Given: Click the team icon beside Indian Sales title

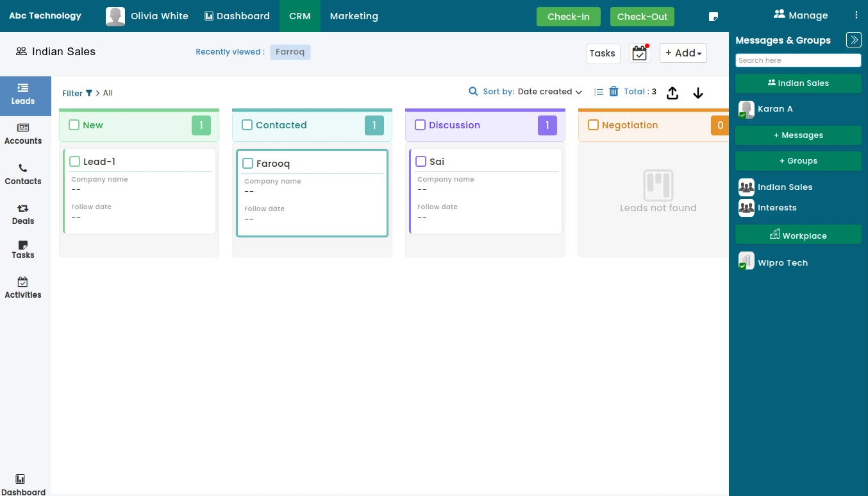Looking at the screenshot, I should click(x=21, y=51).
